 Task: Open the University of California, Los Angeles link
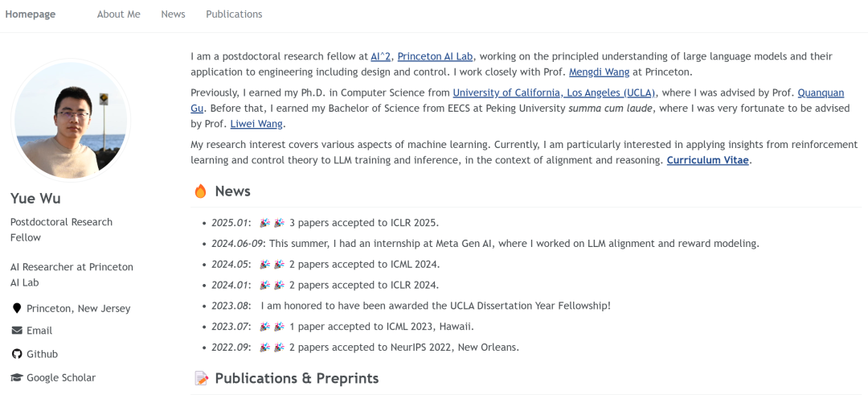click(x=554, y=93)
